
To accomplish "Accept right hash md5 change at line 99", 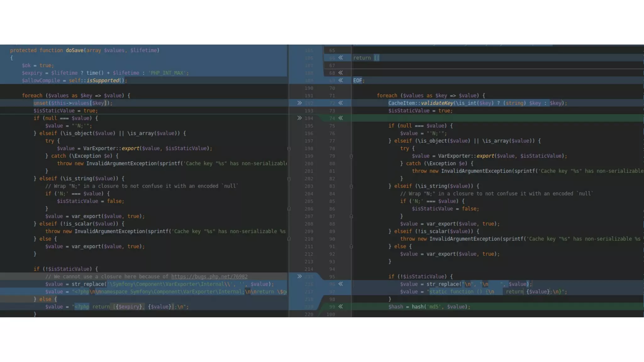I will [341, 307].
